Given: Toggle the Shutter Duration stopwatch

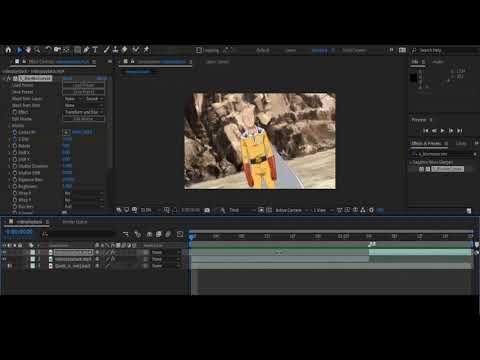Looking at the screenshot, I should point(15,166).
